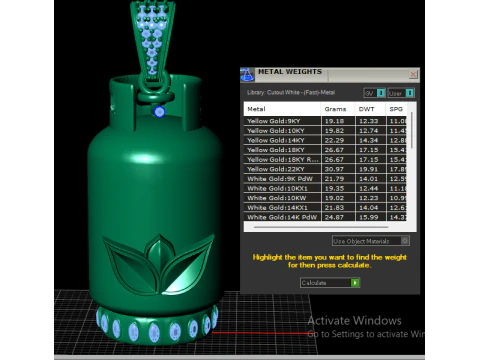Image resolution: width=480 pixels, height=360 pixels.
Task: Click the metals table horizontal scrollbar
Action: pos(321,227)
